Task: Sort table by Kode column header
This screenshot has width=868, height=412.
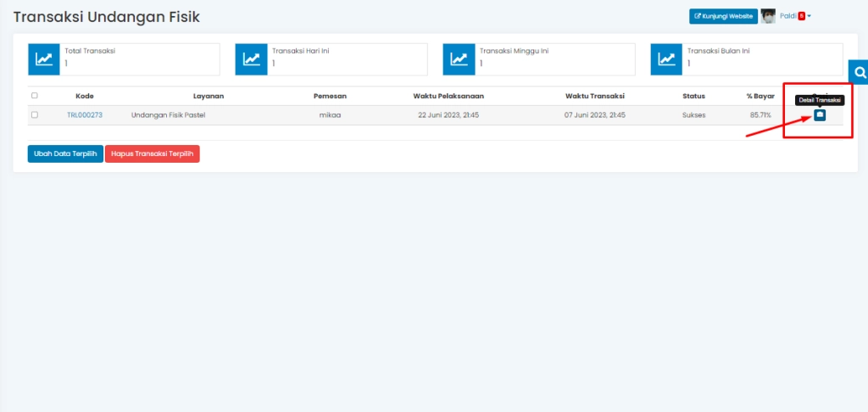Action: (85, 96)
